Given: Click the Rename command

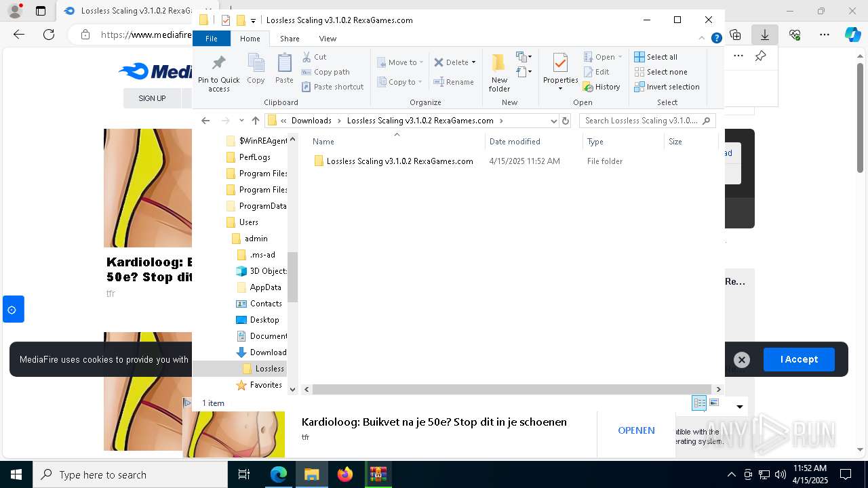Looking at the screenshot, I should point(454,82).
